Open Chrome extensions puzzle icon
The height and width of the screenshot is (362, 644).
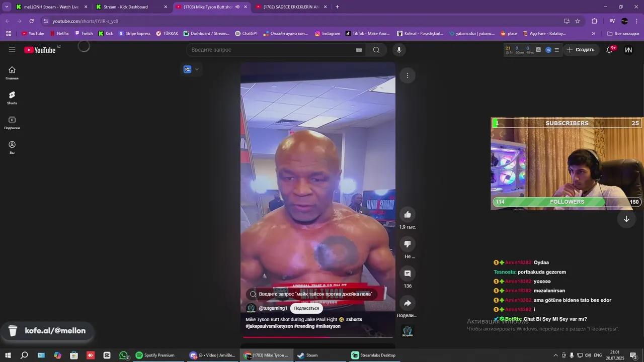pyautogui.click(x=595, y=21)
